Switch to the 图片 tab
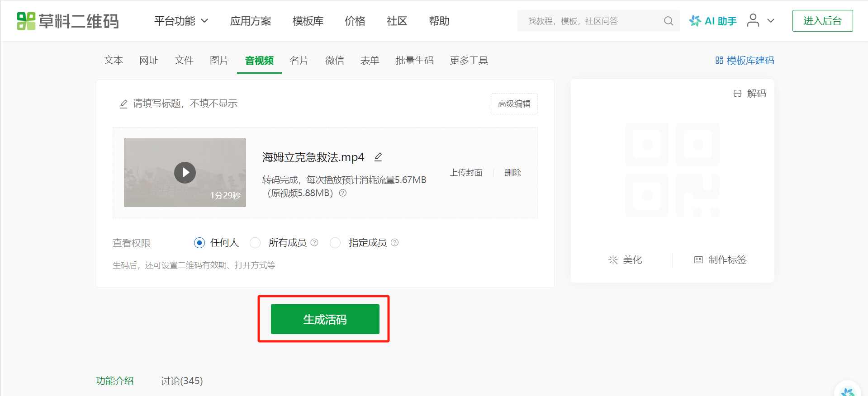 tap(219, 60)
